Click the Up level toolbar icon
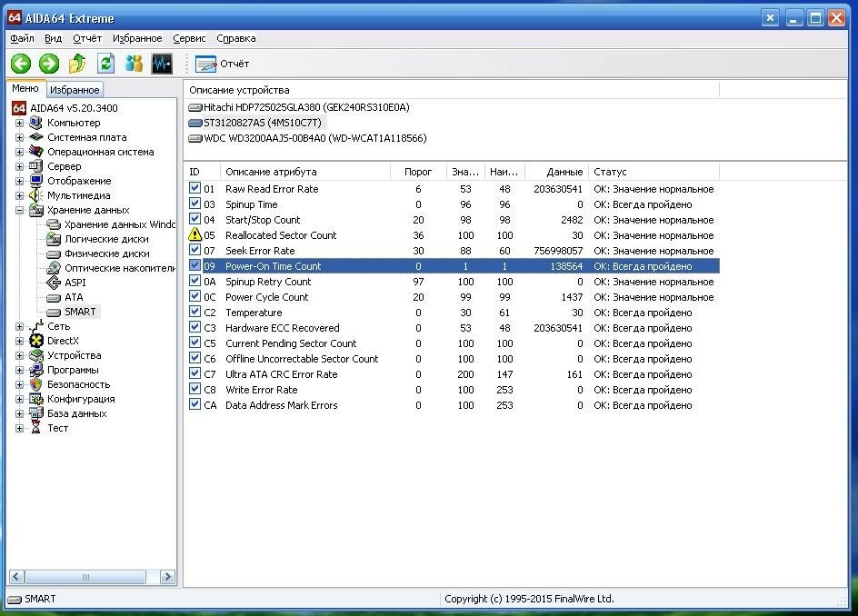The width and height of the screenshot is (858, 616). (77, 64)
